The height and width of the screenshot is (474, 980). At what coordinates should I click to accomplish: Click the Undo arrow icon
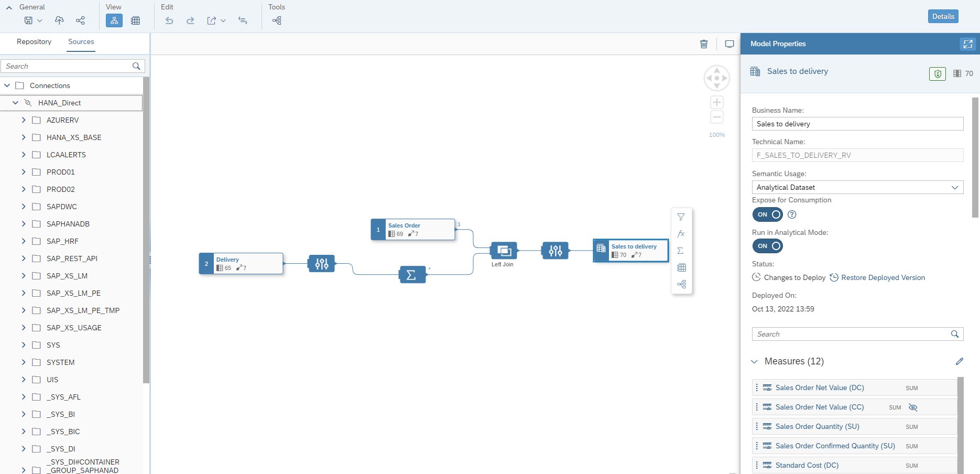pyautogui.click(x=169, y=20)
